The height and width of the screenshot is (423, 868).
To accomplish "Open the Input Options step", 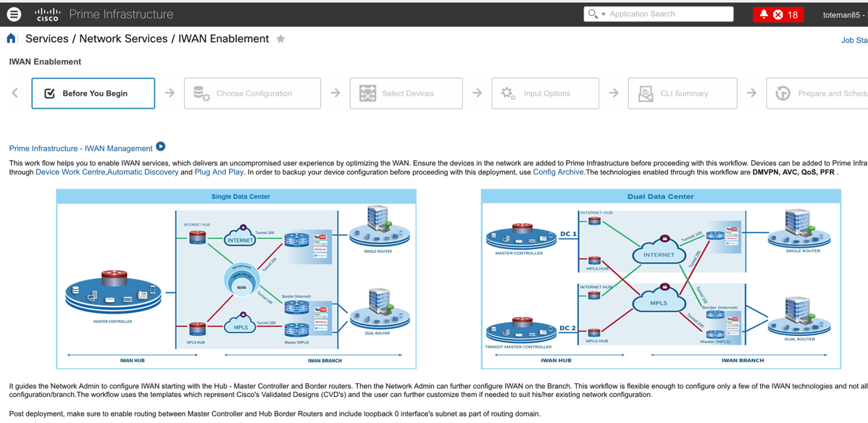I will (x=545, y=93).
